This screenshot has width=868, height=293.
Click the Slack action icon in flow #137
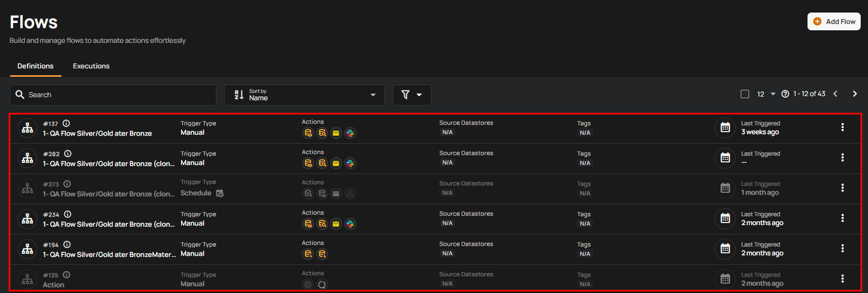[x=350, y=133]
